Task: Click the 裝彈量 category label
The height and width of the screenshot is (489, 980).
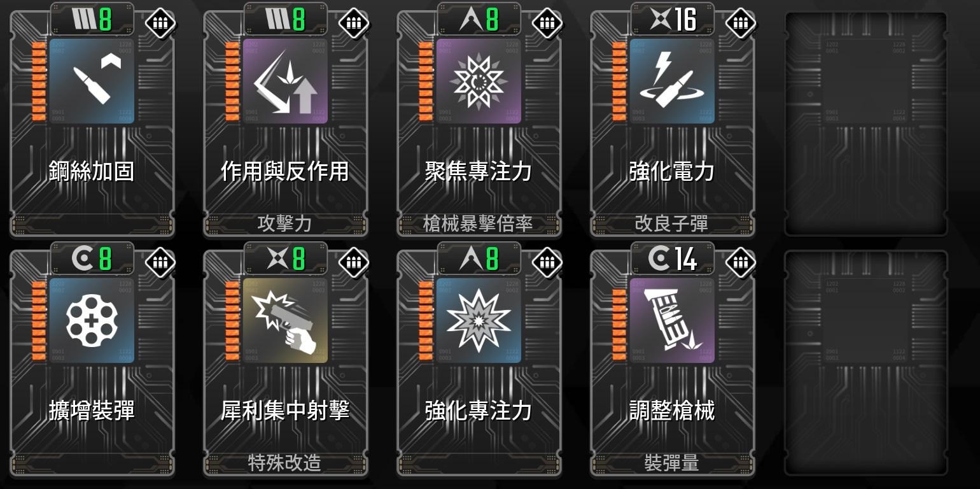Action: 672,463
